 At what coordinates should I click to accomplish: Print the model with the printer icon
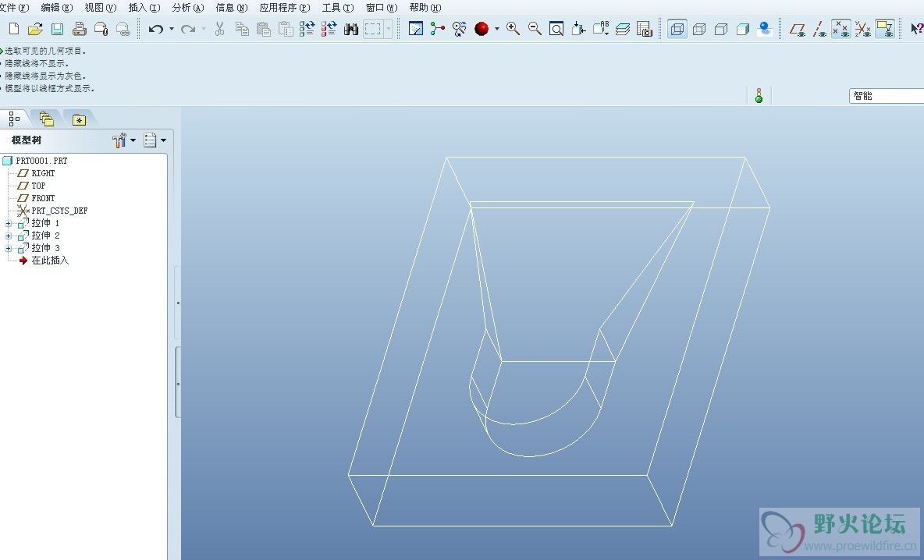79,28
